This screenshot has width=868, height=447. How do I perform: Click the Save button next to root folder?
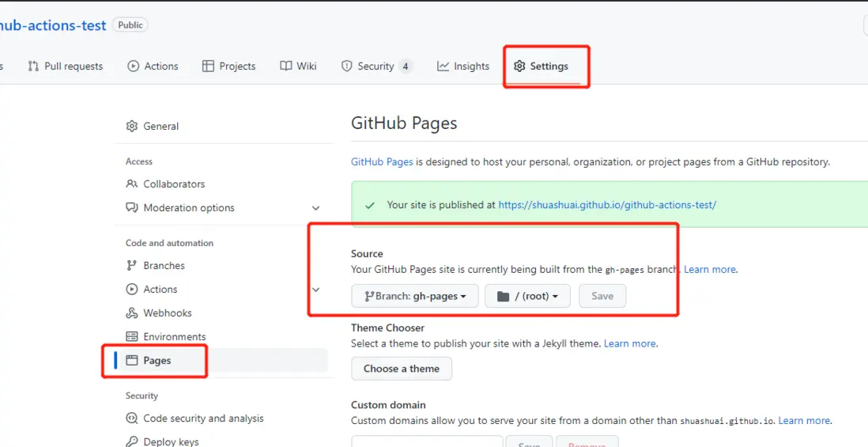pos(602,296)
